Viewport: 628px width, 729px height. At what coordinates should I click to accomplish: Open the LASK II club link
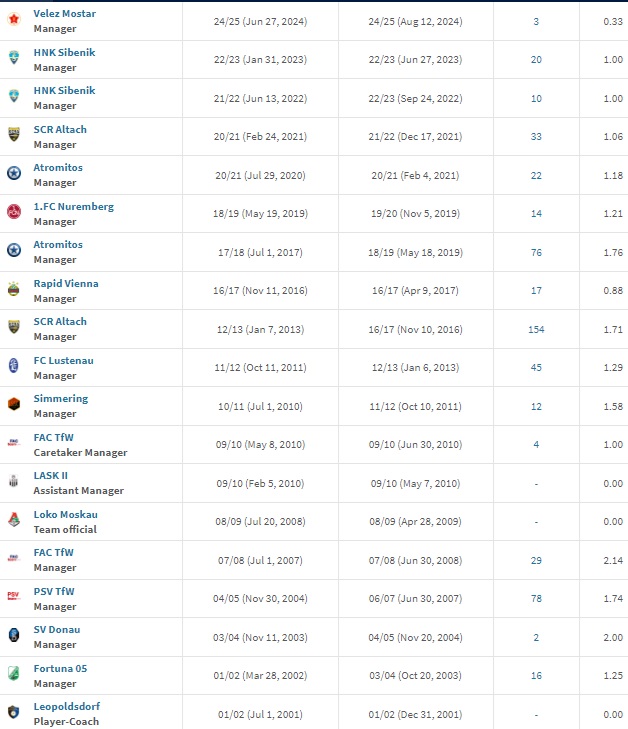(x=51, y=476)
